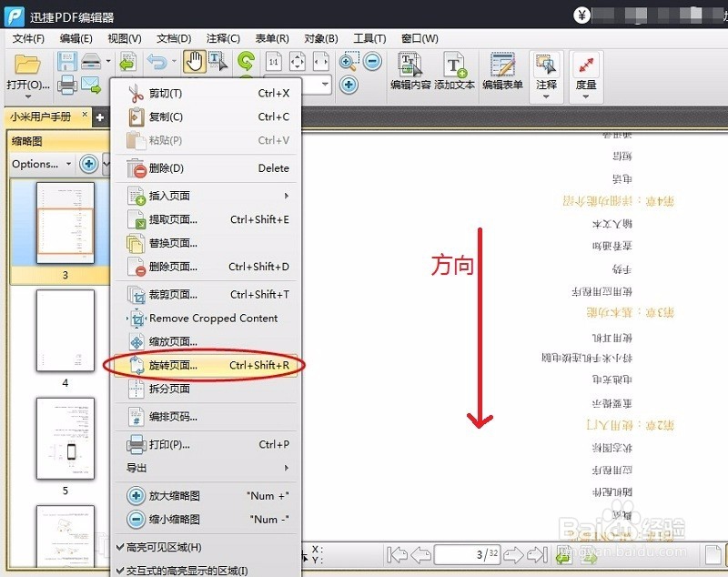Choose 放大缩略图 from context menu
The height and width of the screenshot is (577, 728).
[x=206, y=496]
